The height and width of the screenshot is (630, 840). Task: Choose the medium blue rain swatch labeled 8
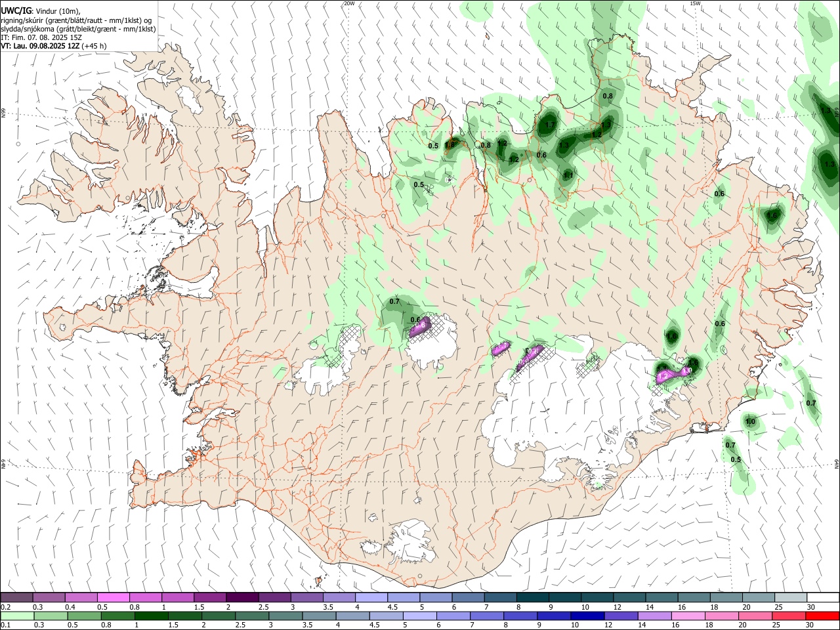coord(520,616)
